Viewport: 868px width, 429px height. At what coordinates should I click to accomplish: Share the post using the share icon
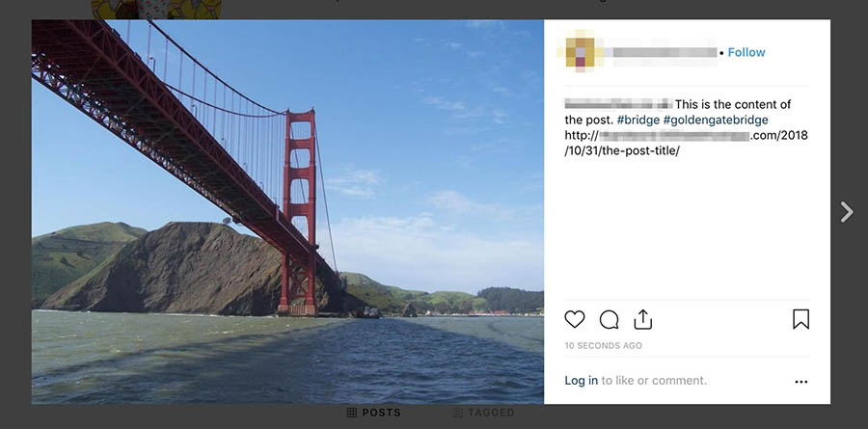(x=643, y=319)
